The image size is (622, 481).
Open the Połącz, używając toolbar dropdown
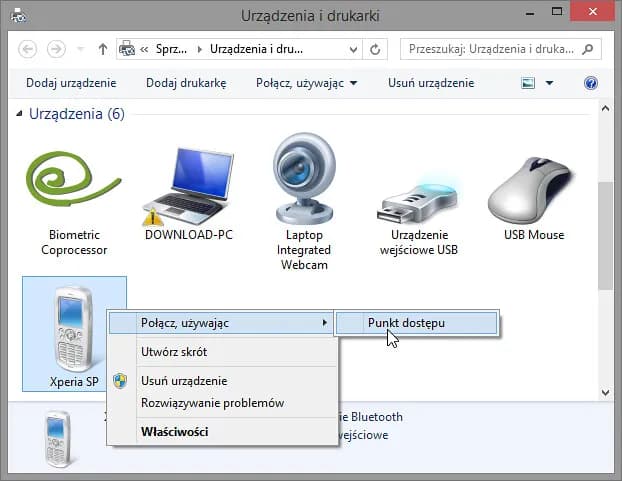point(306,83)
